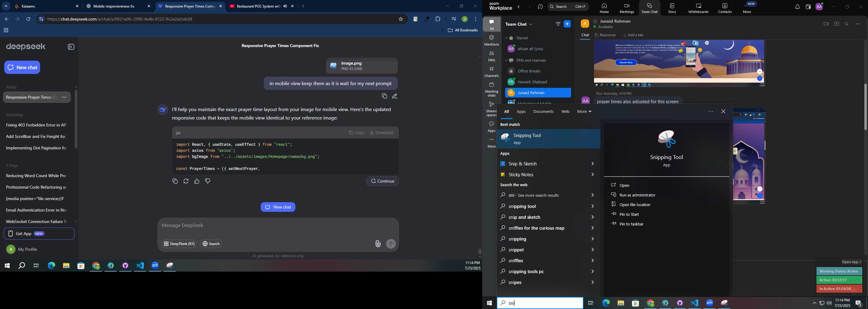Send message arrow button in DeepSeek
Screen dimensions: 868x309
(x=391, y=244)
